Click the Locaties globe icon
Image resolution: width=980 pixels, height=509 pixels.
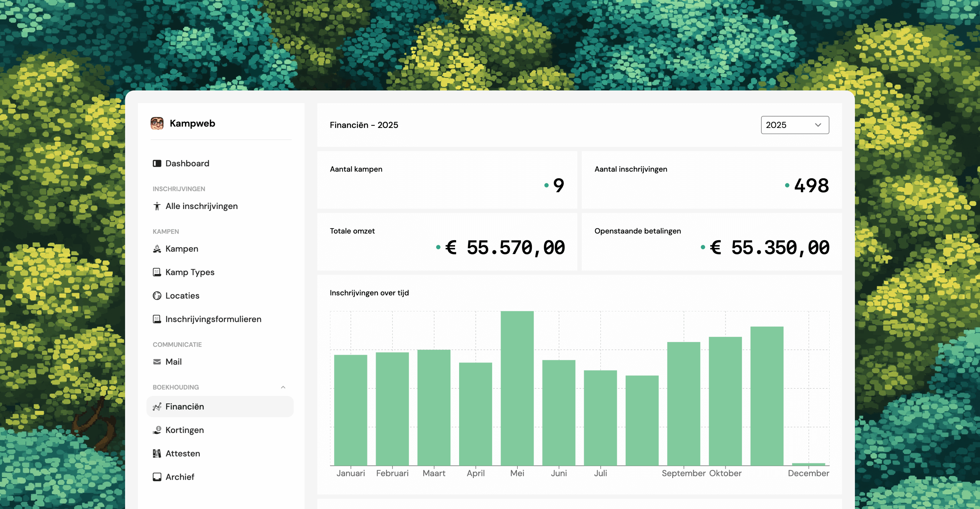(x=157, y=296)
